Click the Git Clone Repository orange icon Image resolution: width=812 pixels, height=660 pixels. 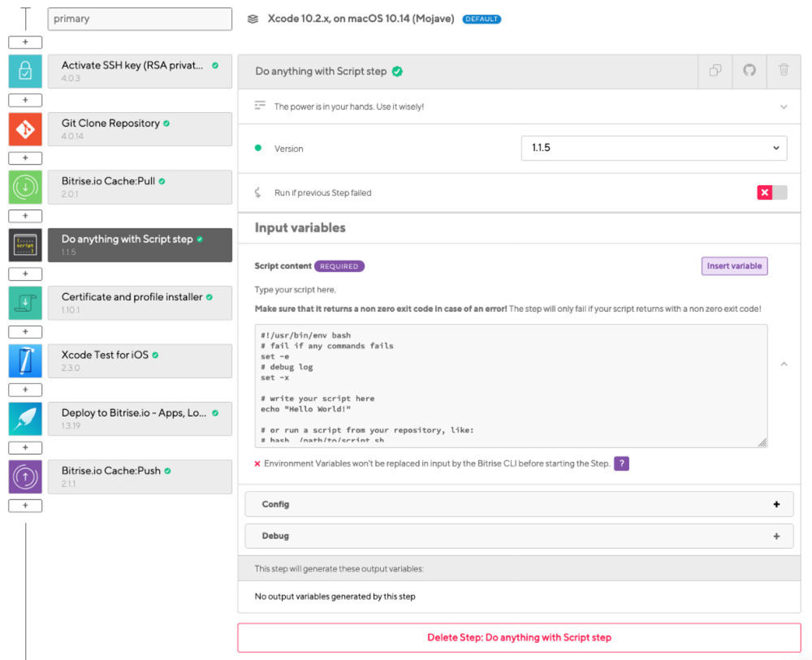tap(25, 129)
